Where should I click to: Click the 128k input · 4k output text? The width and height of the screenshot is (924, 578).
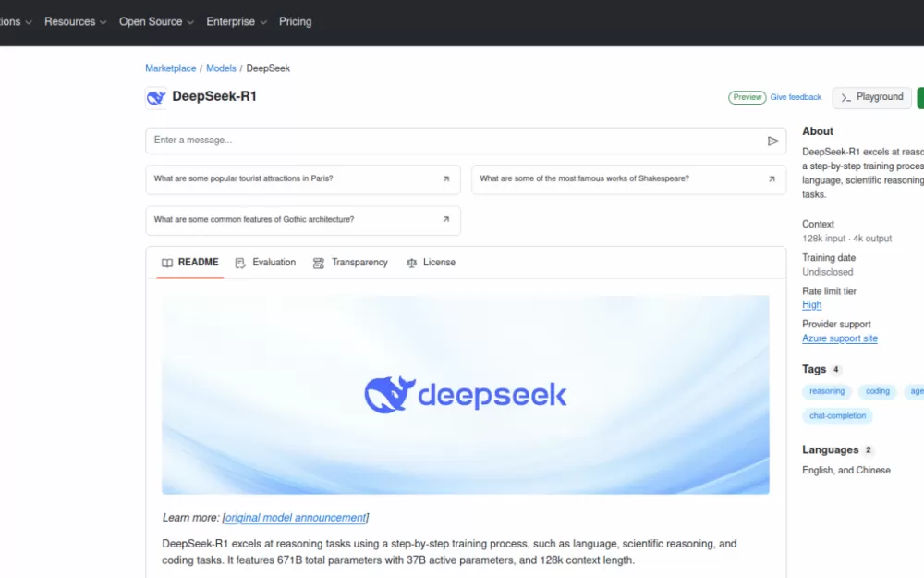pos(846,239)
